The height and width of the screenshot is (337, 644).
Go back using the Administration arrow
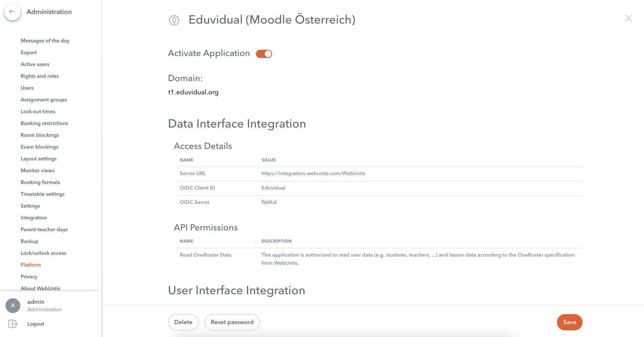tap(12, 12)
